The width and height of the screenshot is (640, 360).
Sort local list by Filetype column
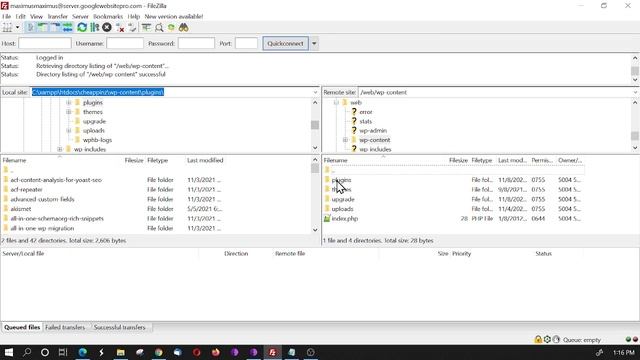click(x=158, y=160)
